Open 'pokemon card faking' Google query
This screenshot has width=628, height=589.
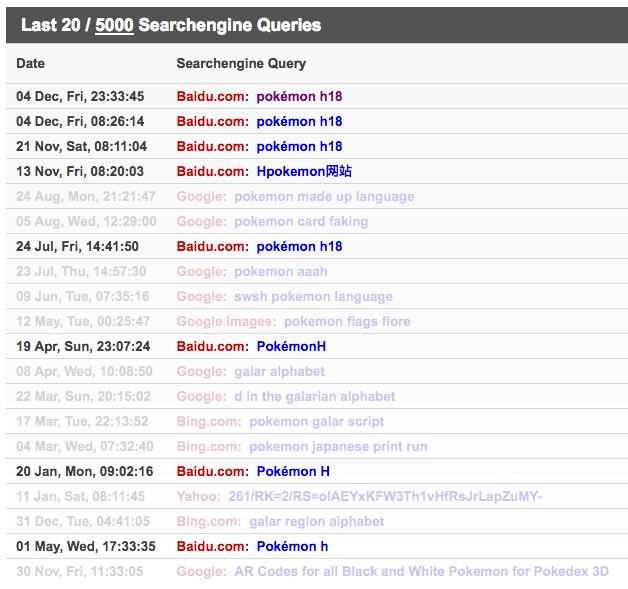(x=301, y=221)
